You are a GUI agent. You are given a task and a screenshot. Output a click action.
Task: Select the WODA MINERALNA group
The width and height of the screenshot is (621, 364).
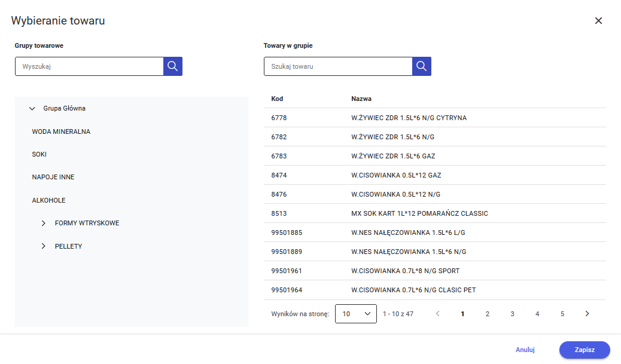[x=61, y=131]
